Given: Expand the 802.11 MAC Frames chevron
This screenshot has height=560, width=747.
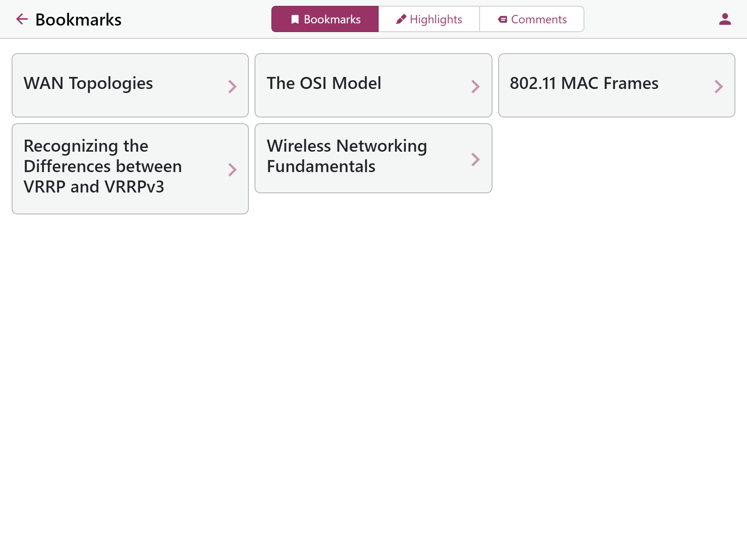Looking at the screenshot, I should pos(719,87).
